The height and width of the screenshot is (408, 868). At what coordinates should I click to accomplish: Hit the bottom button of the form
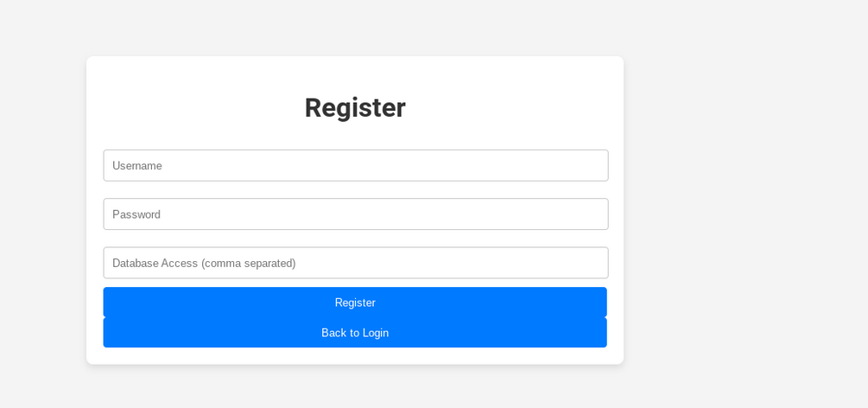355,333
